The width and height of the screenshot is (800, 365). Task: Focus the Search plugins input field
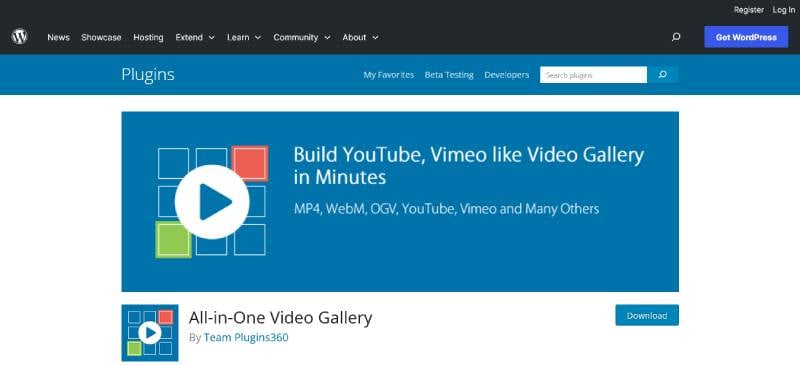click(593, 75)
